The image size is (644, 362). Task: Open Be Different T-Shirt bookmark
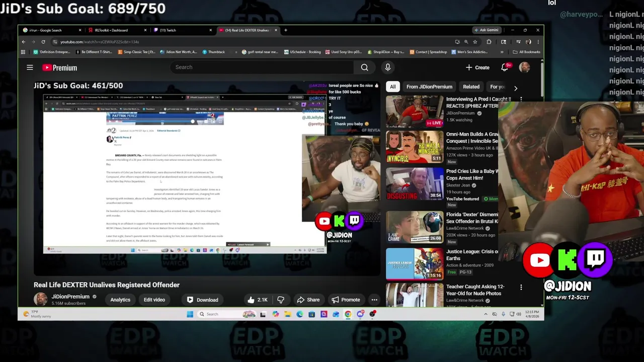pos(94,52)
